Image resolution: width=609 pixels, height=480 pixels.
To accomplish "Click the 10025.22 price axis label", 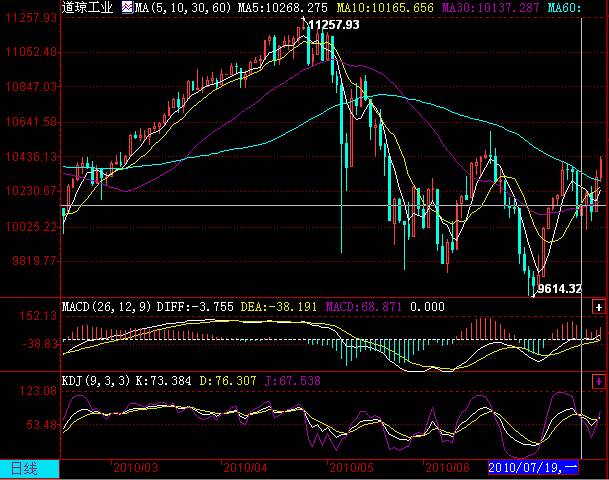I will [x=31, y=226].
